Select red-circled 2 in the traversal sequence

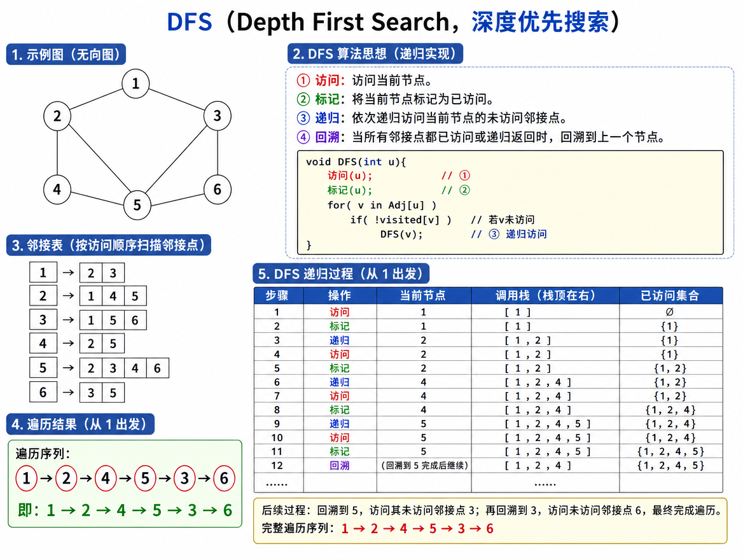click(66, 479)
